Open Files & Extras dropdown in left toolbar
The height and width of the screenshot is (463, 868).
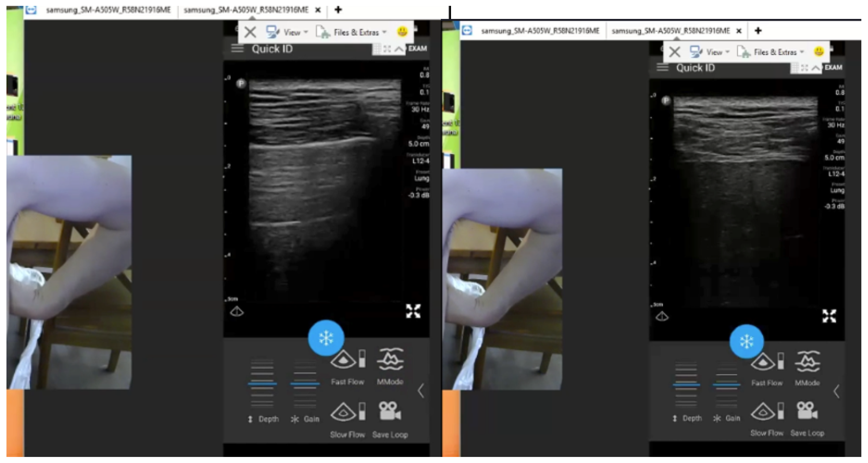click(x=352, y=32)
